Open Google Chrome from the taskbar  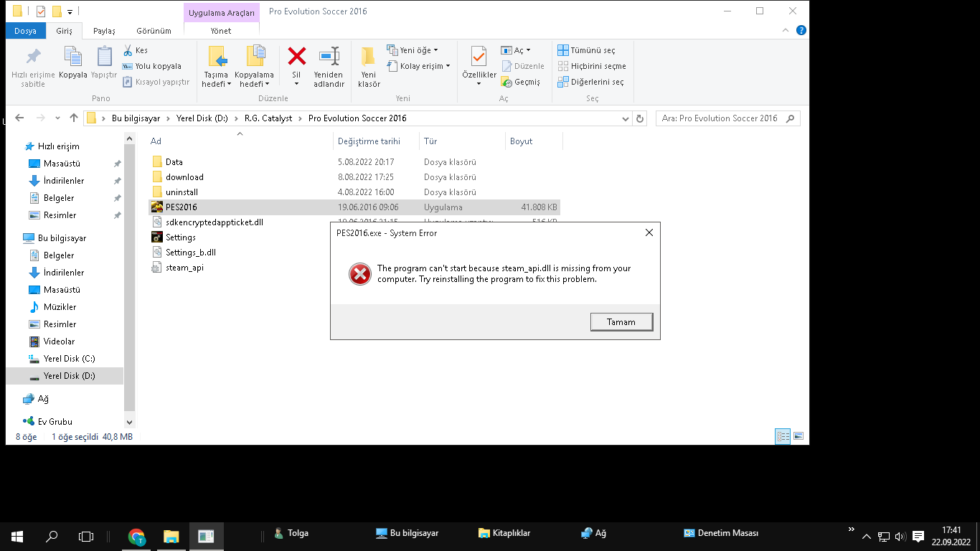(x=136, y=535)
